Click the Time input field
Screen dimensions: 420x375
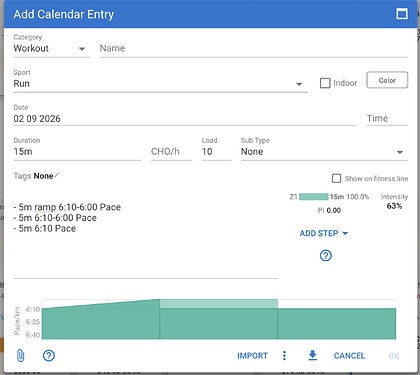pos(387,119)
